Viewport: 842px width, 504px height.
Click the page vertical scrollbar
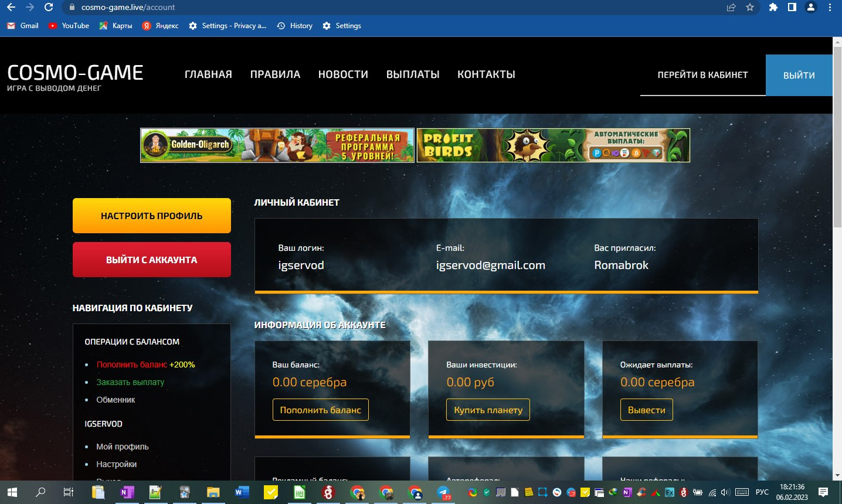tap(837, 136)
